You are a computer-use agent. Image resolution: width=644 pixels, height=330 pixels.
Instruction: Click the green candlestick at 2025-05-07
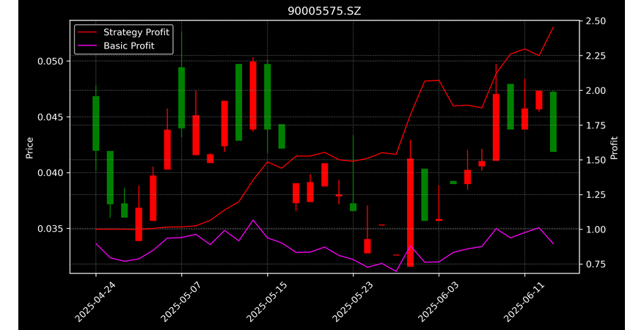click(x=181, y=98)
